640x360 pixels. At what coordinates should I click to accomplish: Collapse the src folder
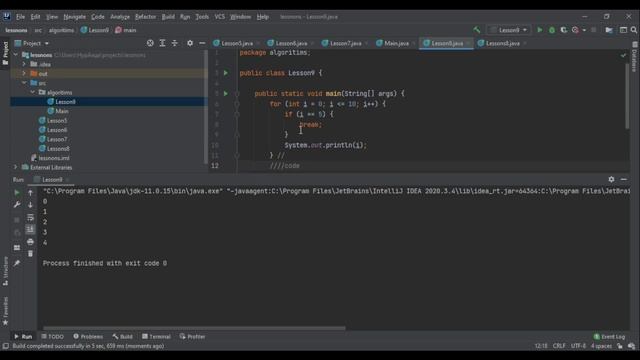click(24, 83)
